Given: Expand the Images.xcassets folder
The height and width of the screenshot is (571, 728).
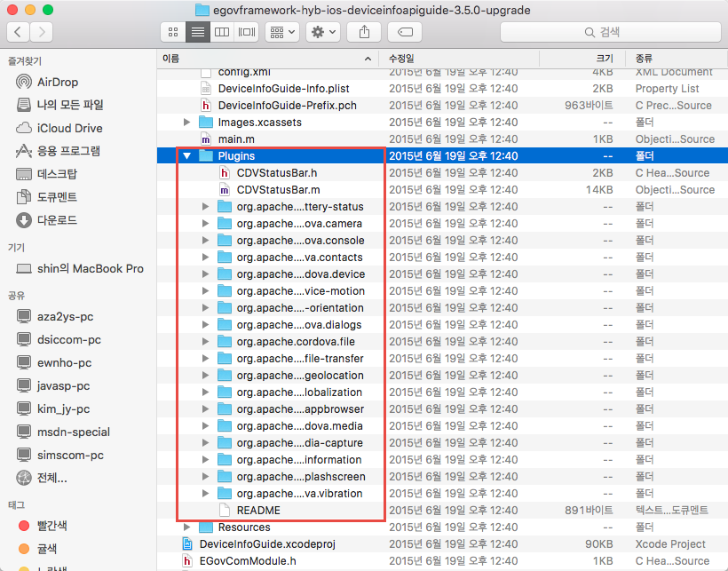Looking at the screenshot, I should pyautogui.click(x=186, y=123).
